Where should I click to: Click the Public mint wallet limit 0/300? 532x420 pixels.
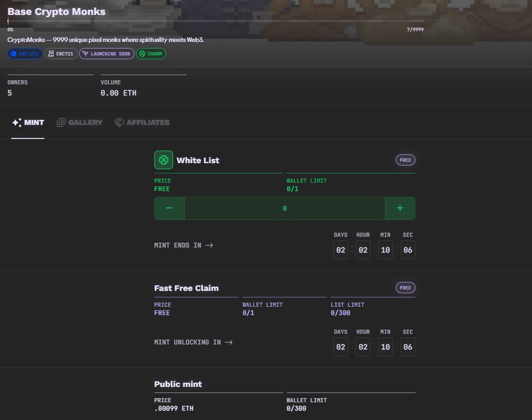click(296, 408)
